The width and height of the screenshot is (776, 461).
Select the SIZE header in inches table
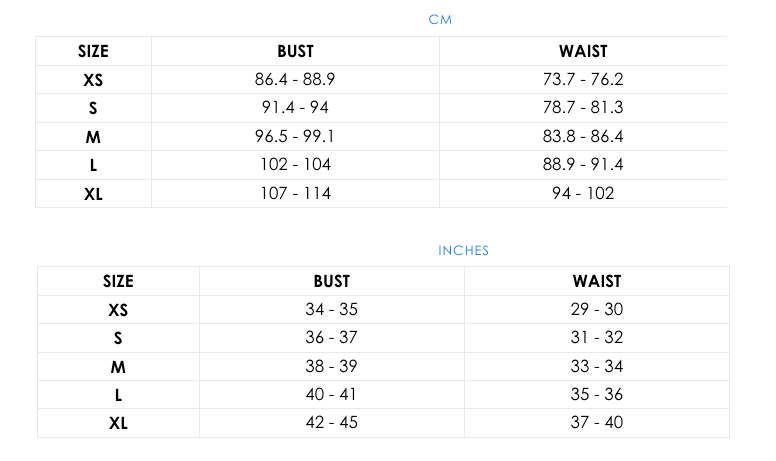118,282
